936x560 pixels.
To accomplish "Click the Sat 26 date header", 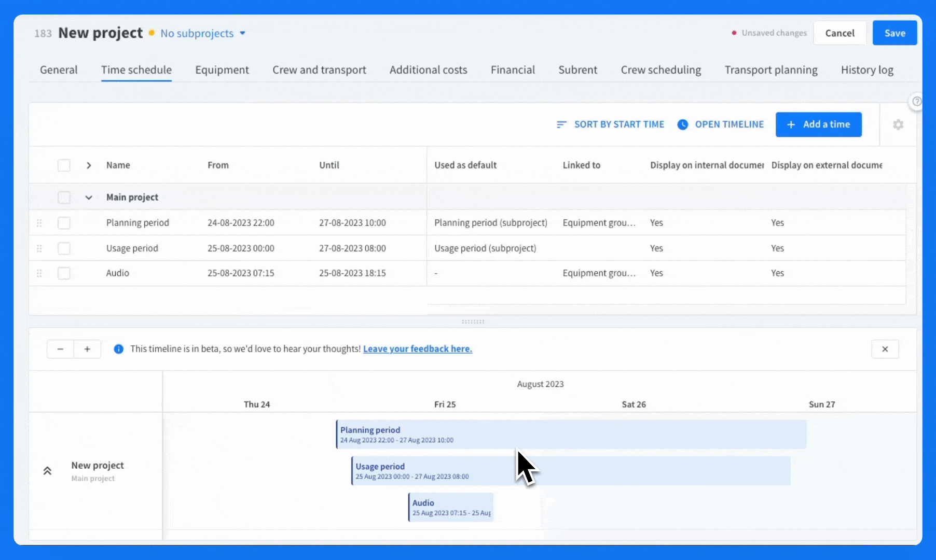I will point(634,404).
